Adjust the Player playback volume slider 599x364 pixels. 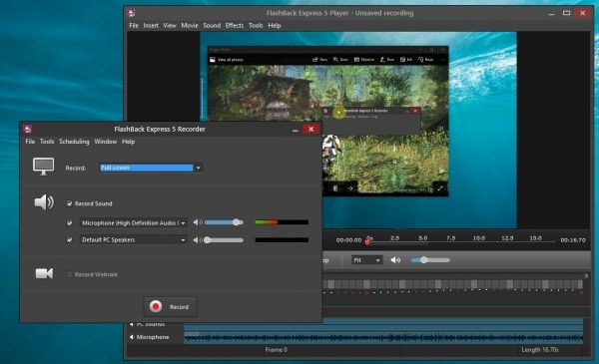pos(430,260)
